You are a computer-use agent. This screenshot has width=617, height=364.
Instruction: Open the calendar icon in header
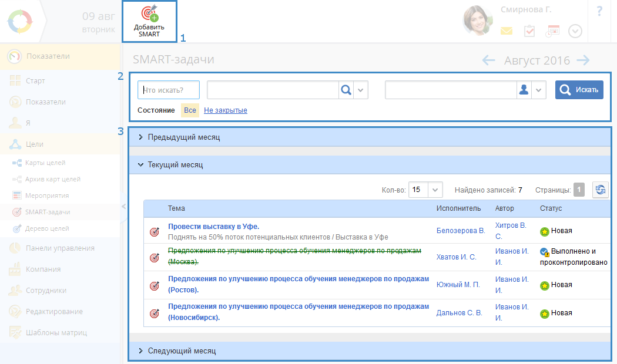pyautogui.click(x=552, y=31)
